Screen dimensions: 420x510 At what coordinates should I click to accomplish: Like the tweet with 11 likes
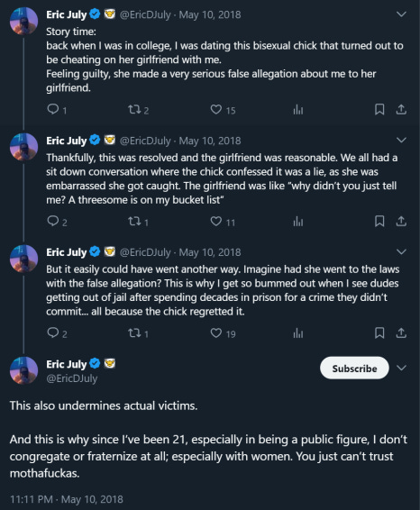(216, 221)
